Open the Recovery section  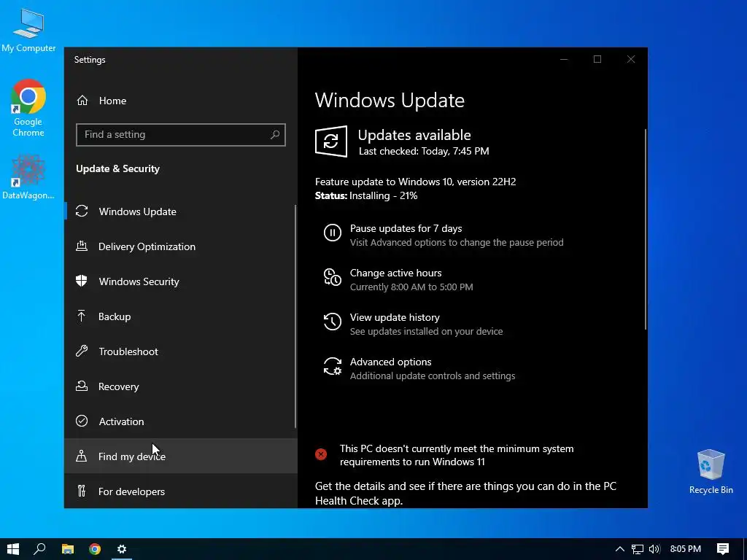(x=181, y=386)
